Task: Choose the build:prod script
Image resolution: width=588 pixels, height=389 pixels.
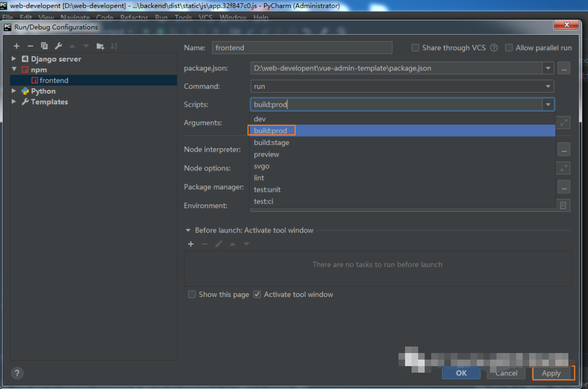Action: point(402,131)
